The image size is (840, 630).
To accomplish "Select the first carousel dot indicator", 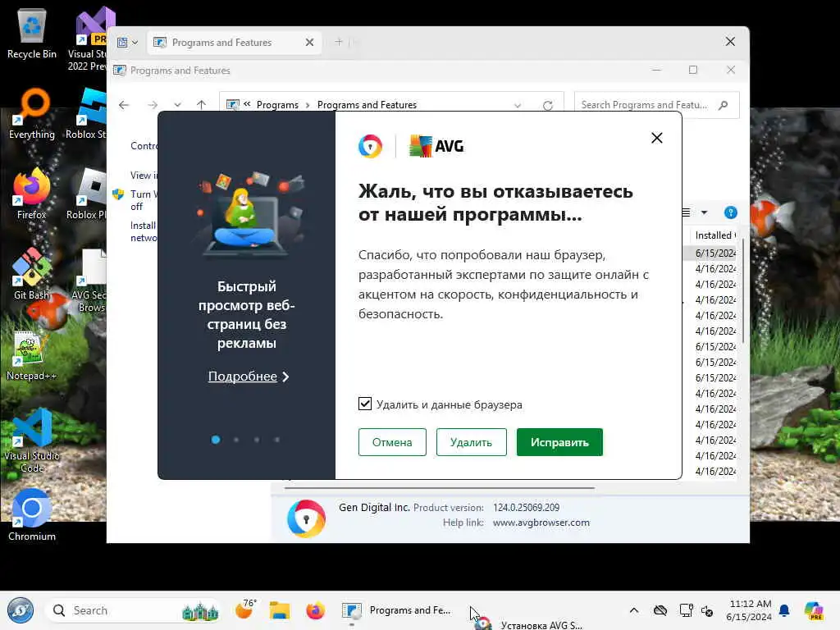I will tap(216, 440).
